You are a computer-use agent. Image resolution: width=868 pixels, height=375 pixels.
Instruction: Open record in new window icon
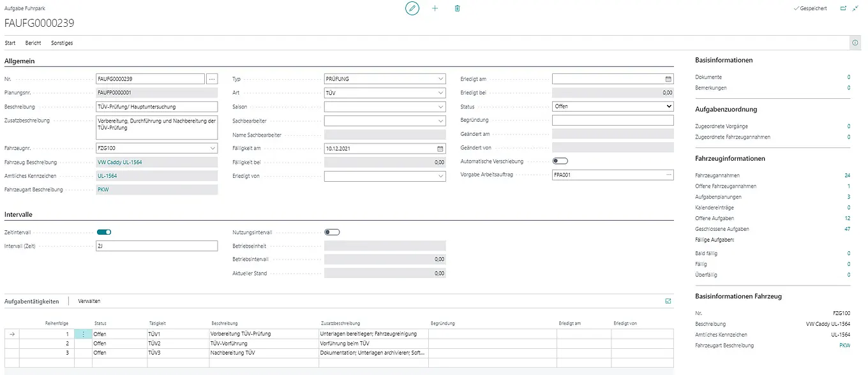coord(843,8)
